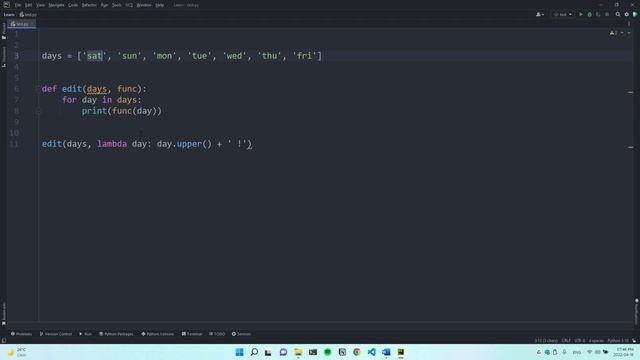
Task: Open the Notifications side panel
Action: click(x=636, y=311)
